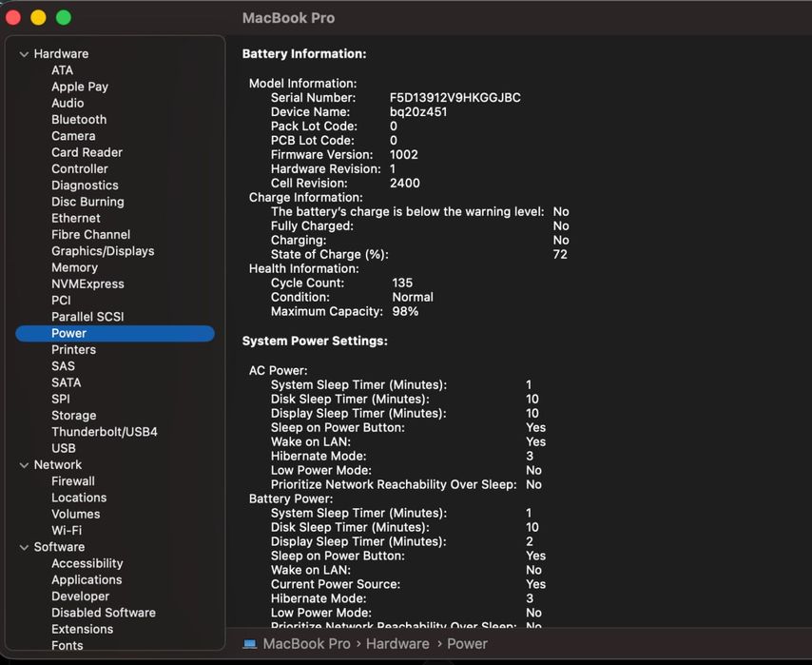Select NVMExpress in the sidebar
Screen dimensions: 812x665
(x=87, y=284)
